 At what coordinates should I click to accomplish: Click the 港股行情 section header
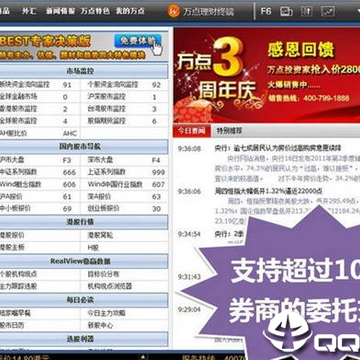tap(83, 222)
